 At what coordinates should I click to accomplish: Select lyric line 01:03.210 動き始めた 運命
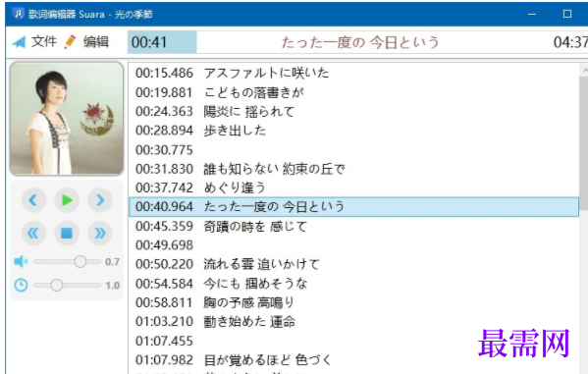pos(353,321)
